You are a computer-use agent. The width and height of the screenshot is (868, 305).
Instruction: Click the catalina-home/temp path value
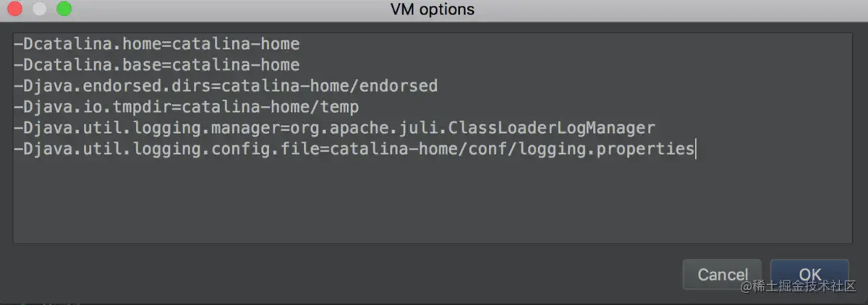(271, 108)
